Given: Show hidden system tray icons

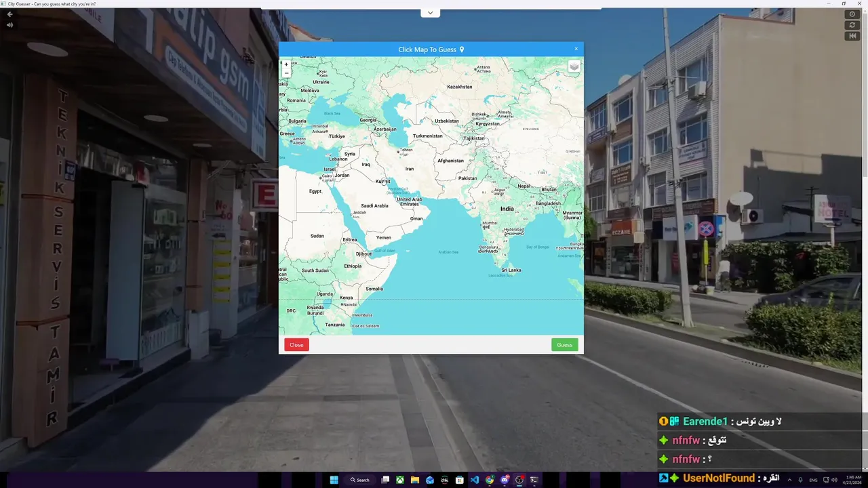Looking at the screenshot, I should pyautogui.click(x=789, y=480).
